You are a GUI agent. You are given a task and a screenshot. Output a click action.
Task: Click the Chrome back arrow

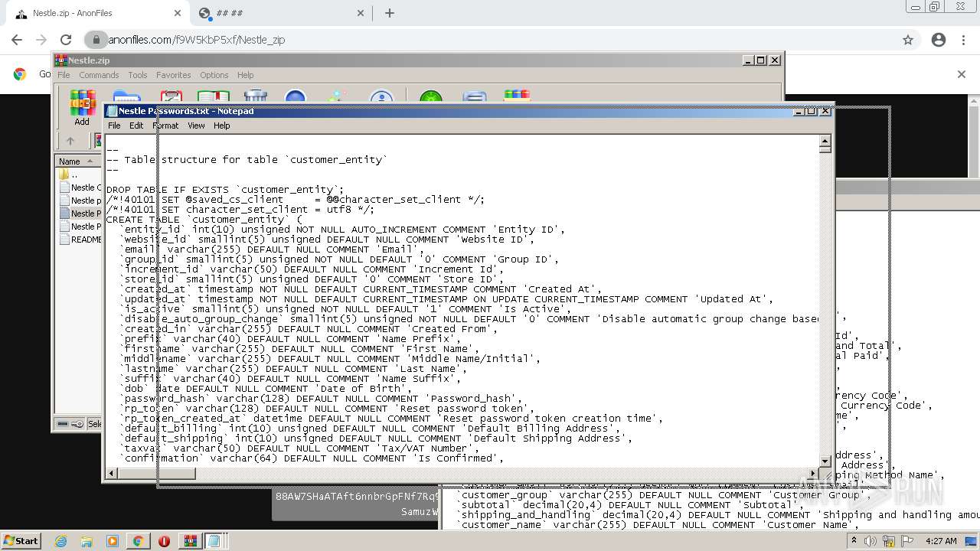click(17, 40)
